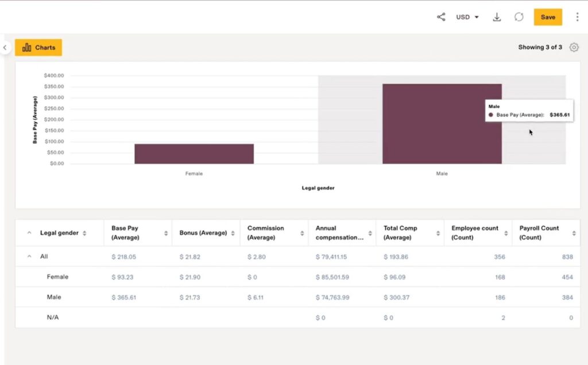Open the three-dot overflow menu
This screenshot has width=588, height=365.
coord(578,17)
